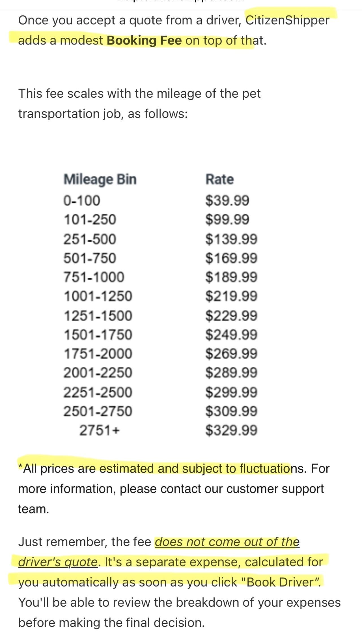Tap the 101-250 mileage bin entry
362x644 pixels.
pyautogui.click(x=90, y=219)
